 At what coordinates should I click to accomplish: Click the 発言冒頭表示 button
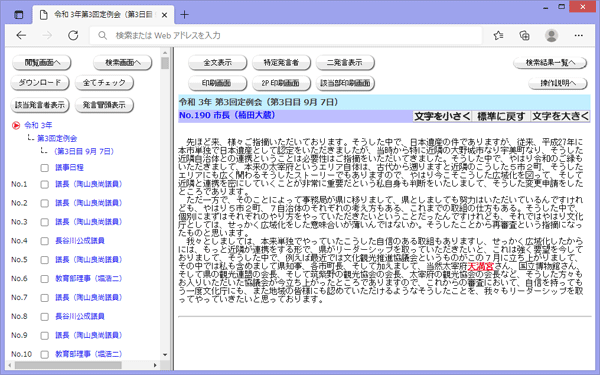[104, 105]
